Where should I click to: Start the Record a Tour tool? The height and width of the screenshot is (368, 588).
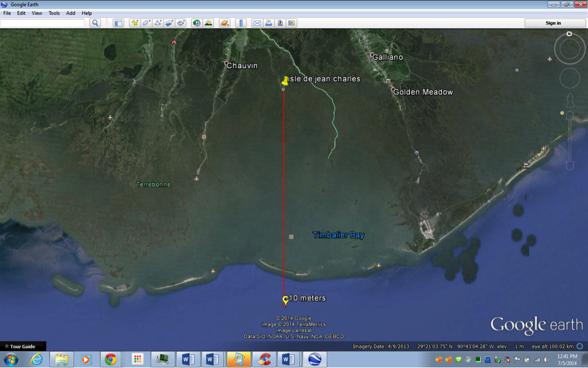pos(182,23)
